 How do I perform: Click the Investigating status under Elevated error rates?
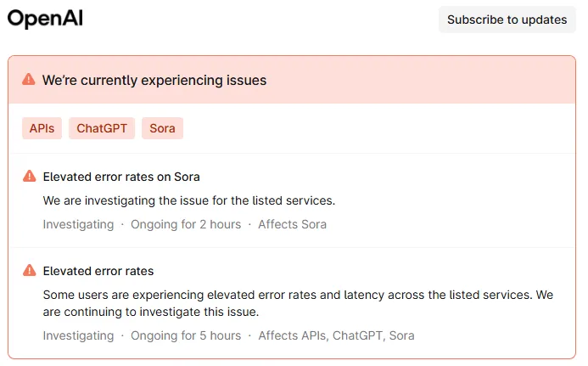(78, 335)
